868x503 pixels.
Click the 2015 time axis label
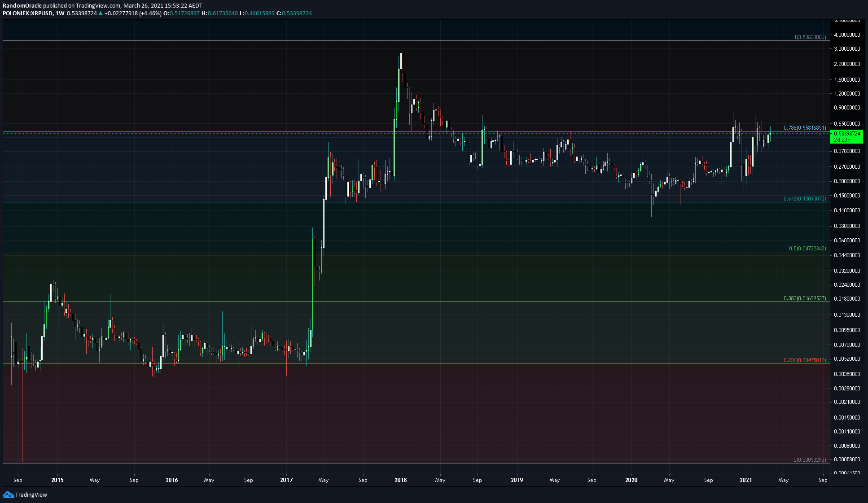[x=57, y=480]
